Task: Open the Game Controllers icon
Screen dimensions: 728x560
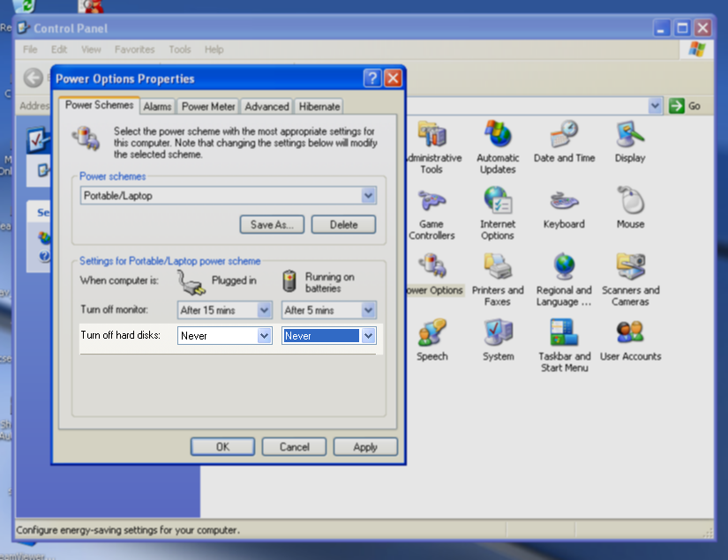Action: (432, 214)
